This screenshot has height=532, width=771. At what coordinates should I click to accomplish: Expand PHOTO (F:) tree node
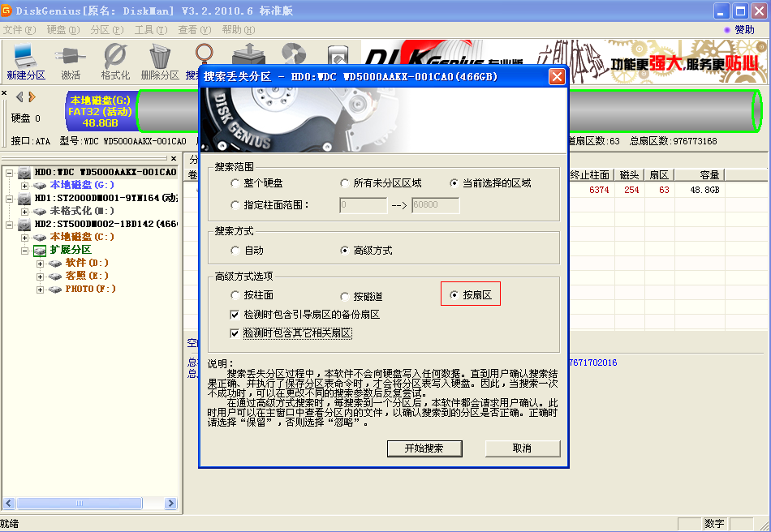tap(41, 290)
